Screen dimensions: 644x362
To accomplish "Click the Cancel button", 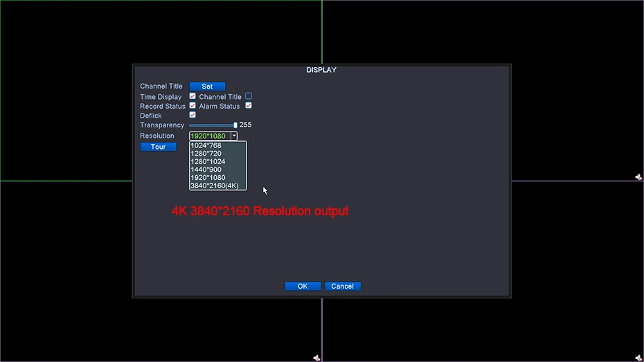I will tap(343, 286).
